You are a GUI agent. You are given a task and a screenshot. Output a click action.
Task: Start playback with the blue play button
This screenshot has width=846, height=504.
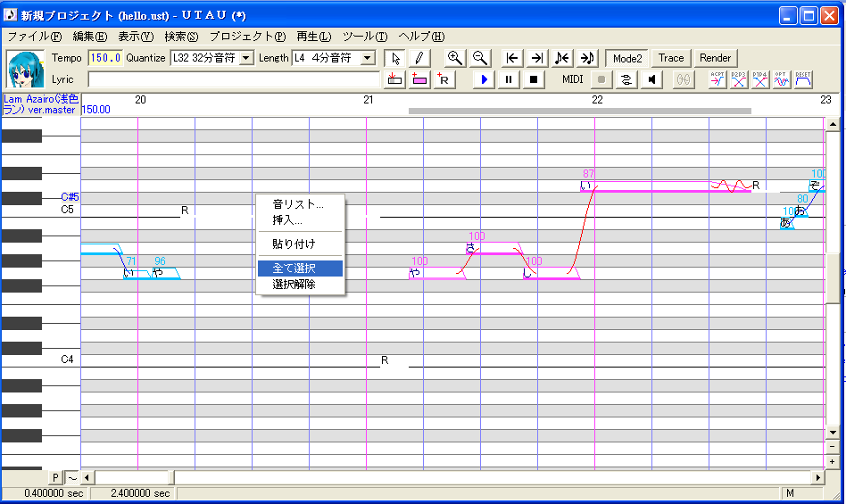pos(484,79)
